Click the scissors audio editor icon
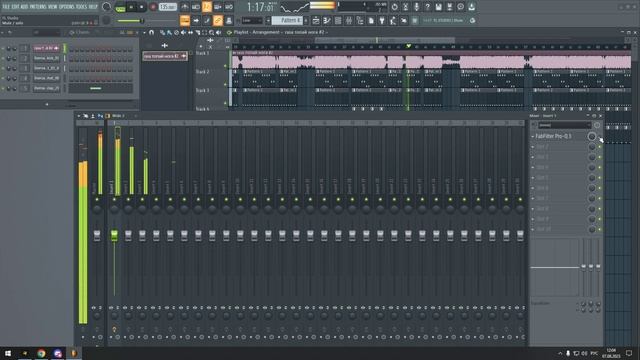640x360 pixels. 405,7
